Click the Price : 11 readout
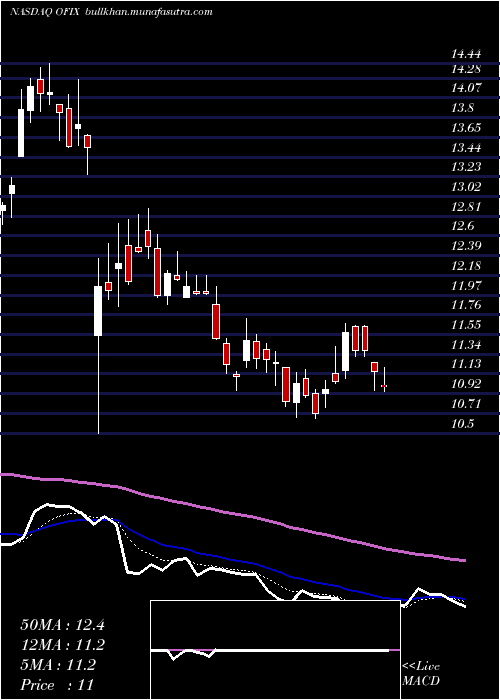This screenshot has width=500, height=700. click(x=57, y=685)
